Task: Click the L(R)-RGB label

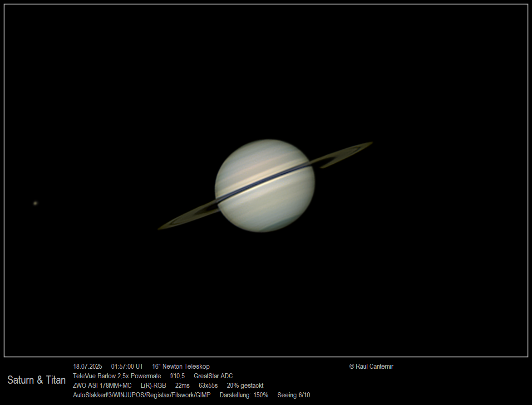Action: tap(153, 385)
